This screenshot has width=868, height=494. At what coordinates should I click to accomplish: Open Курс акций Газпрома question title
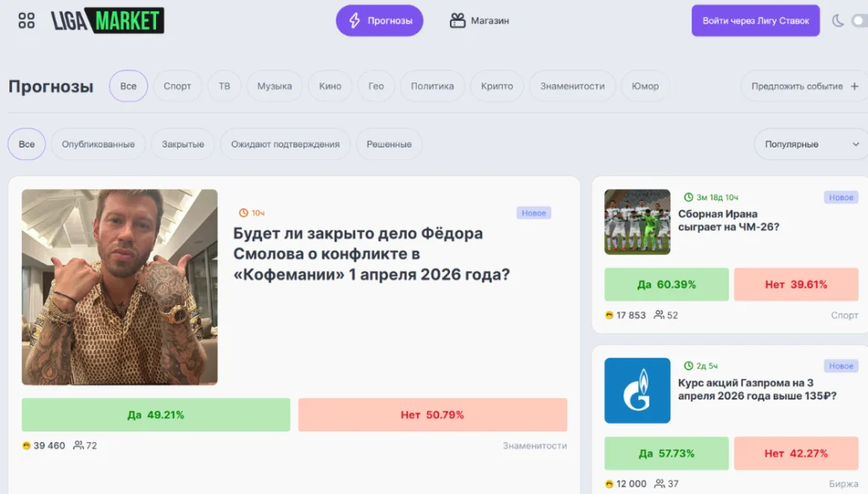(x=757, y=390)
